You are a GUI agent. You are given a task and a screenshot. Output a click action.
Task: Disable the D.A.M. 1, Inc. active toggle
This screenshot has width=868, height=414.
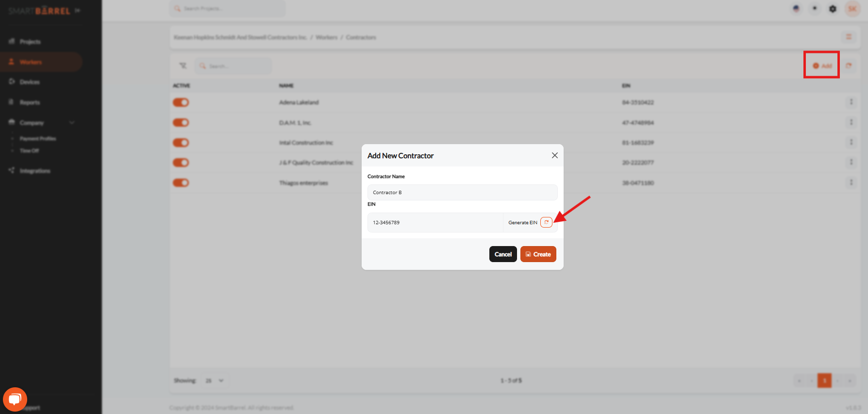click(181, 122)
